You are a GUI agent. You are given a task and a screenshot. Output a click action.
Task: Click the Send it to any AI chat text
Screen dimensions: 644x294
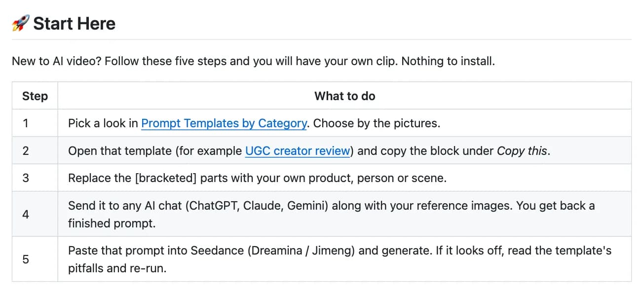click(126, 205)
